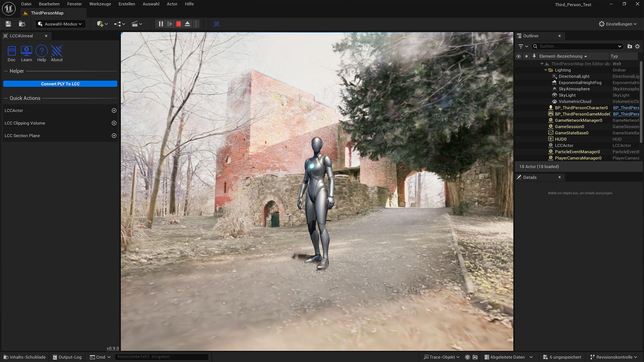Save the current level with the floppy disk icon
Screen dimensions: 644x362
8,24
